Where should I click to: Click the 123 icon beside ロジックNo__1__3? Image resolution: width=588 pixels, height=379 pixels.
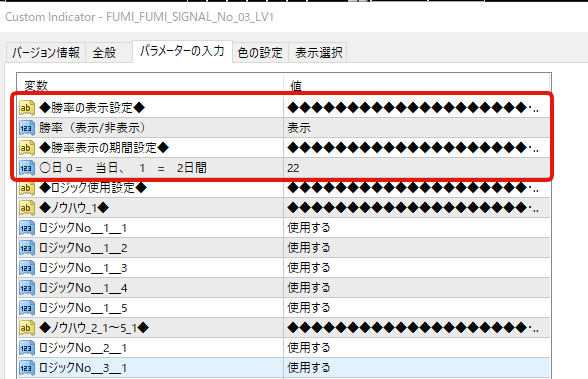(x=27, y=268)
